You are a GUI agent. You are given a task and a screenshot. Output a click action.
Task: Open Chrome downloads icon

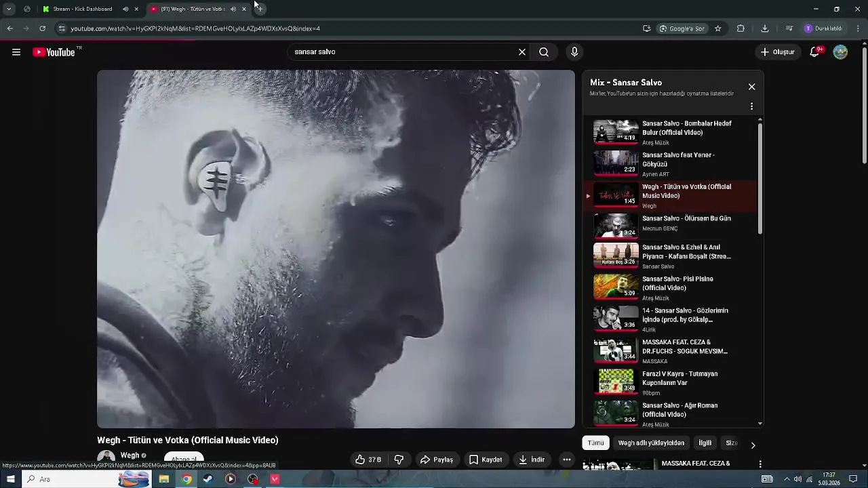point(765,28)
